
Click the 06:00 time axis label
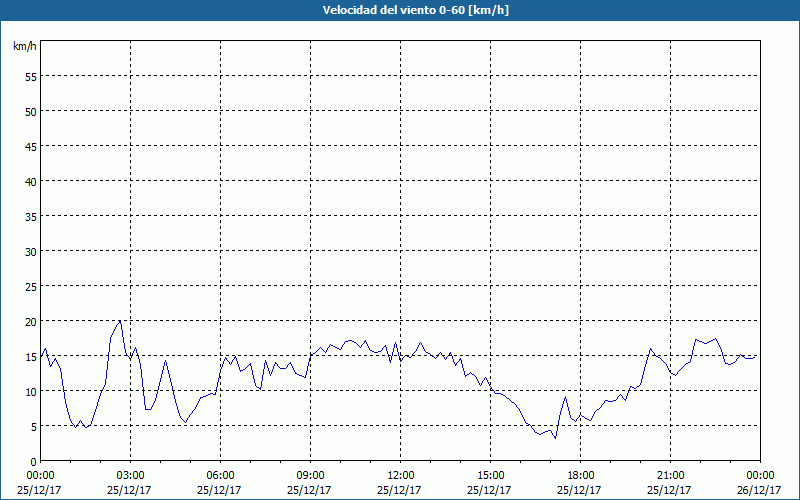(220, 476)
